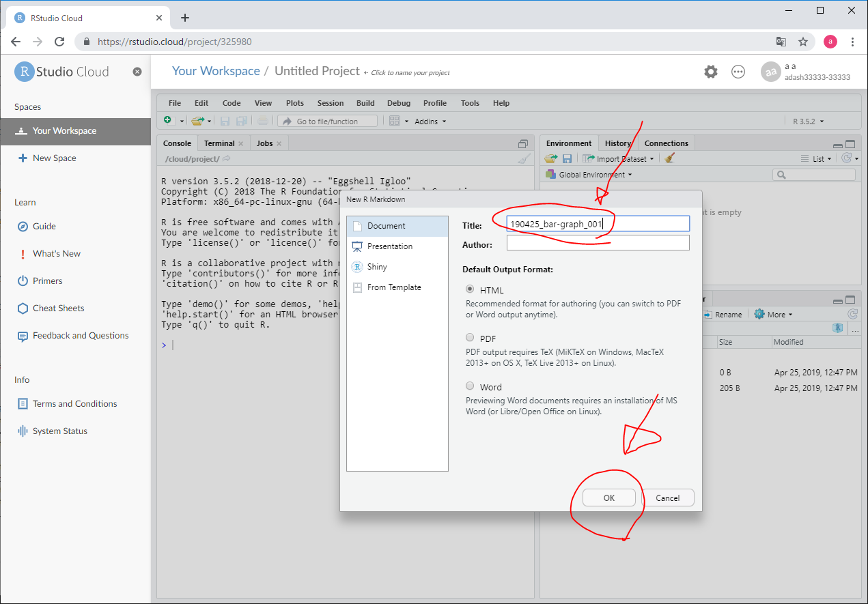Select Word output format

[470, 386]
